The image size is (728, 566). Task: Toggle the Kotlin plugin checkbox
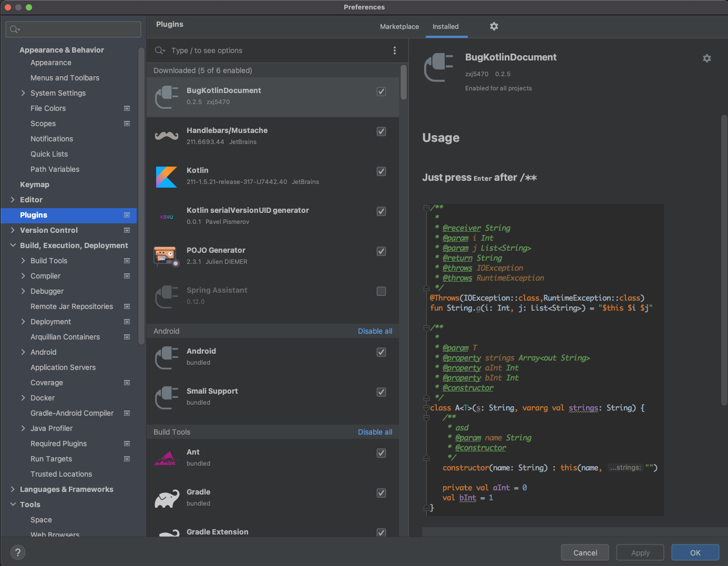point(382,171)
